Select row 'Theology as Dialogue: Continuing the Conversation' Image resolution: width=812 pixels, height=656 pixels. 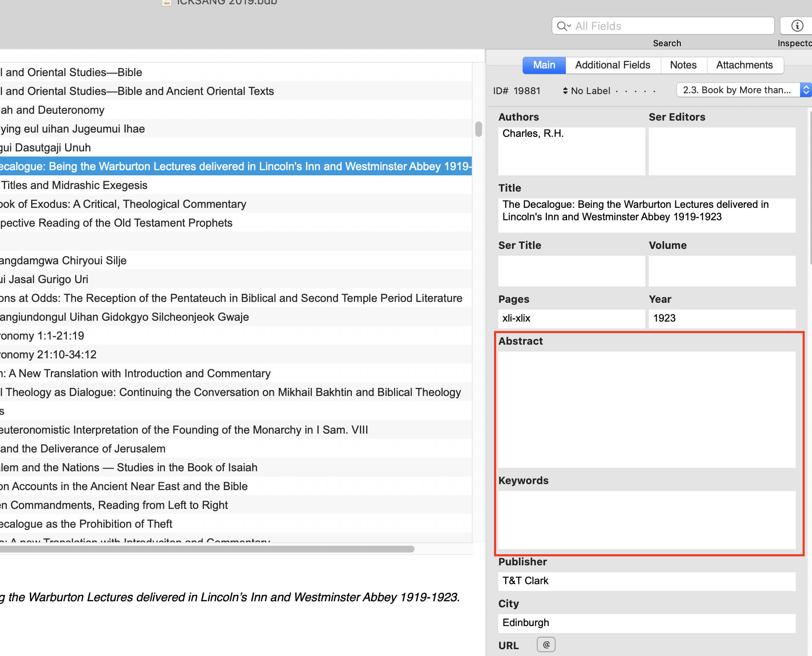(236, 392)
